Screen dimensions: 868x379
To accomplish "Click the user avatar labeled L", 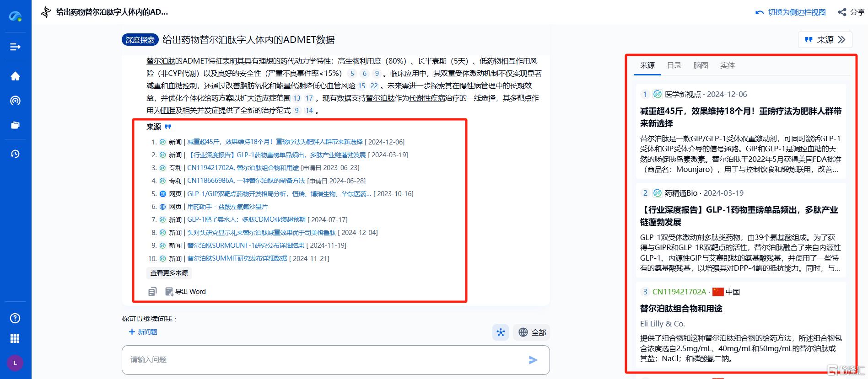I will pos(15,363).
